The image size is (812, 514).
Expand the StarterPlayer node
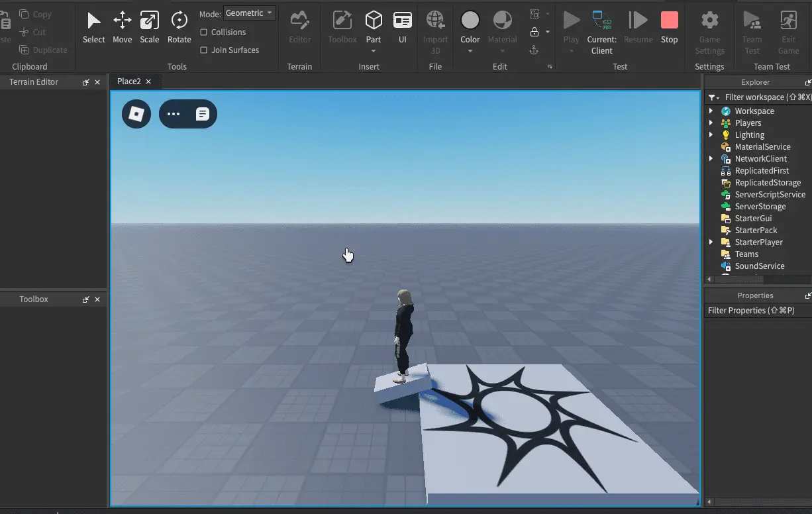click(x=711, y=242)
